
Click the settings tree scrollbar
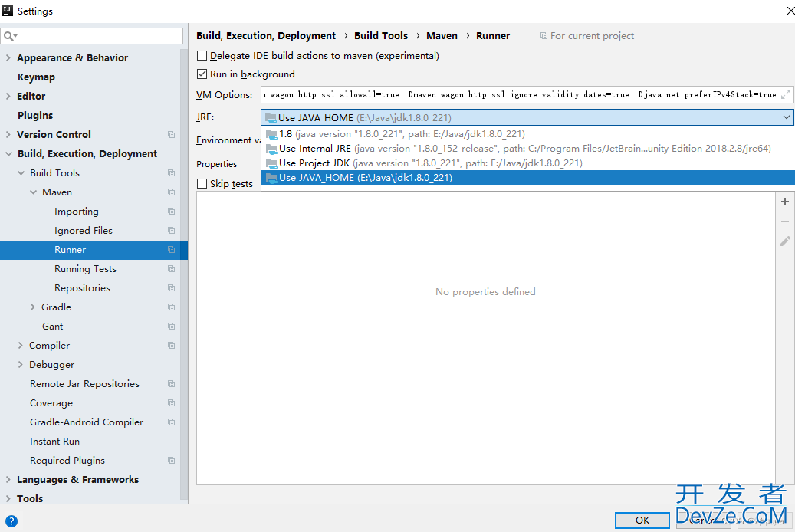coord(184,274)
